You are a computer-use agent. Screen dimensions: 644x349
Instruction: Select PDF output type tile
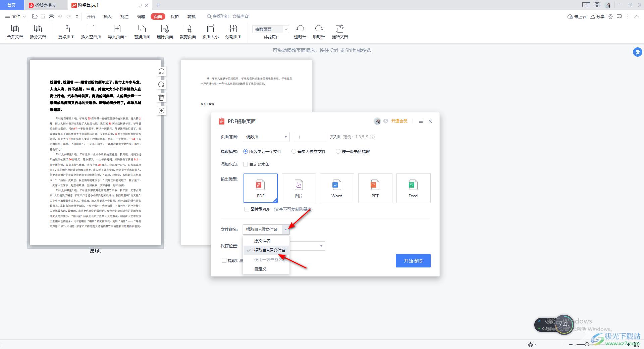coord(261,188)
